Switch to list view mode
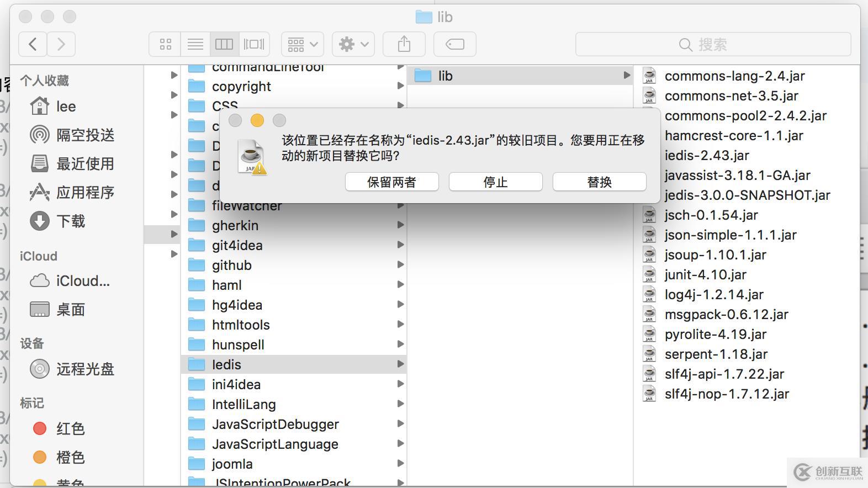868x488 pixels. [195, 44]
